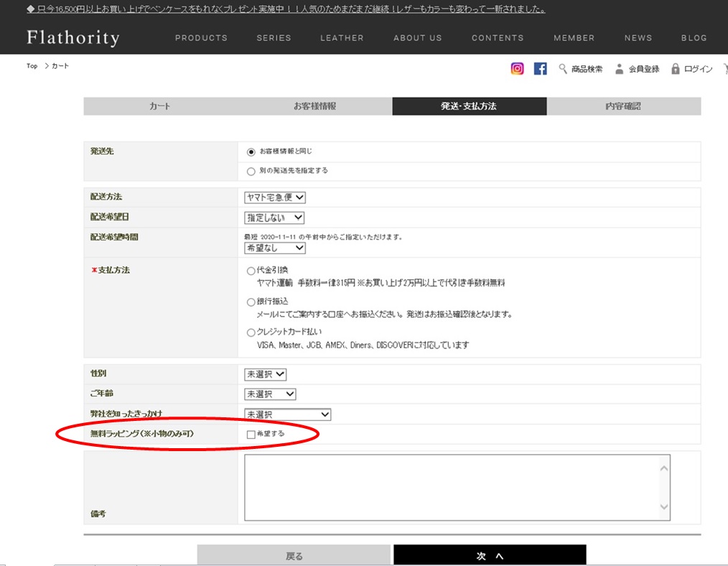The width and height of the screenshot is (728, 566).
Task: Choose 代金引換 payment option
Action: (251, 272)
